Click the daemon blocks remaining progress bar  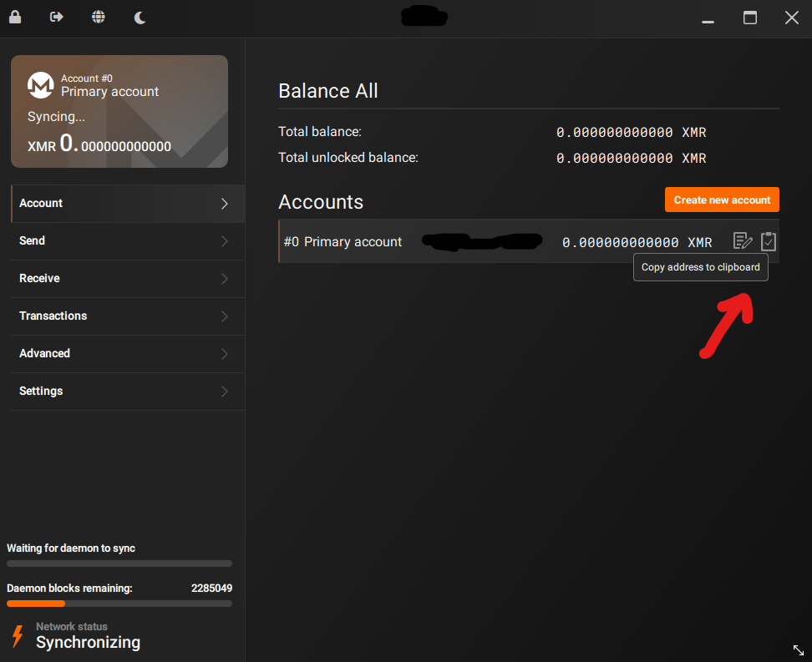coord(119,604)
